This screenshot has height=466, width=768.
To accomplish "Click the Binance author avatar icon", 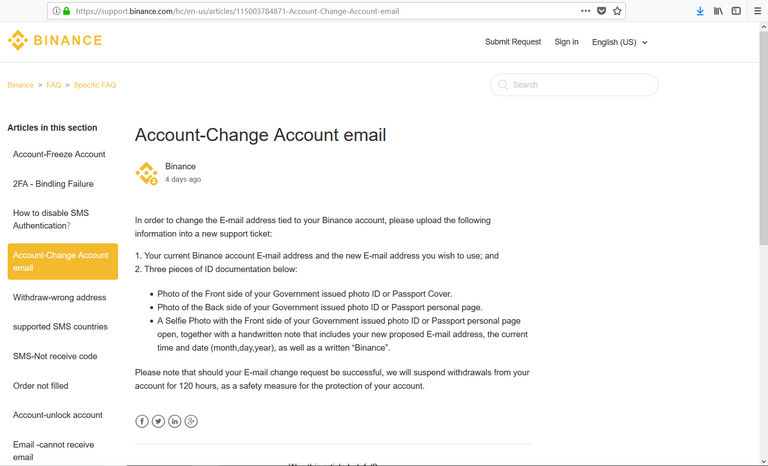I will click(x=146, y=173).
